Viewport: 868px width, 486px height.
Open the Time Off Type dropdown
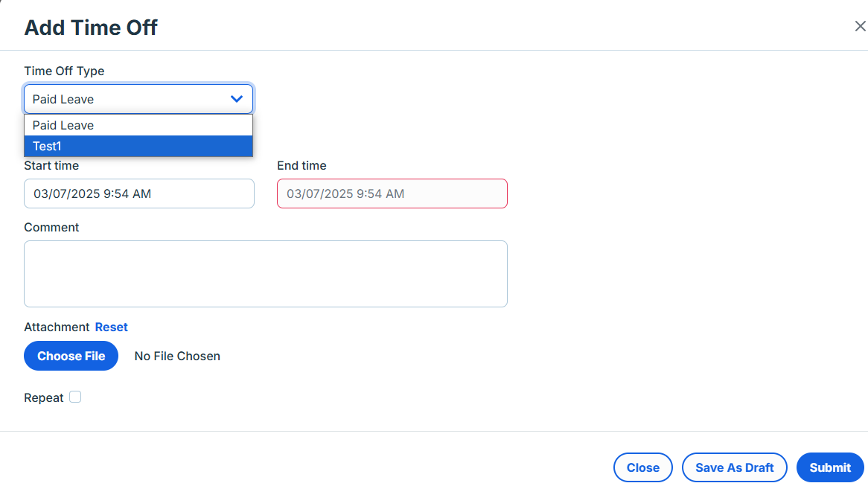point(138,99)
